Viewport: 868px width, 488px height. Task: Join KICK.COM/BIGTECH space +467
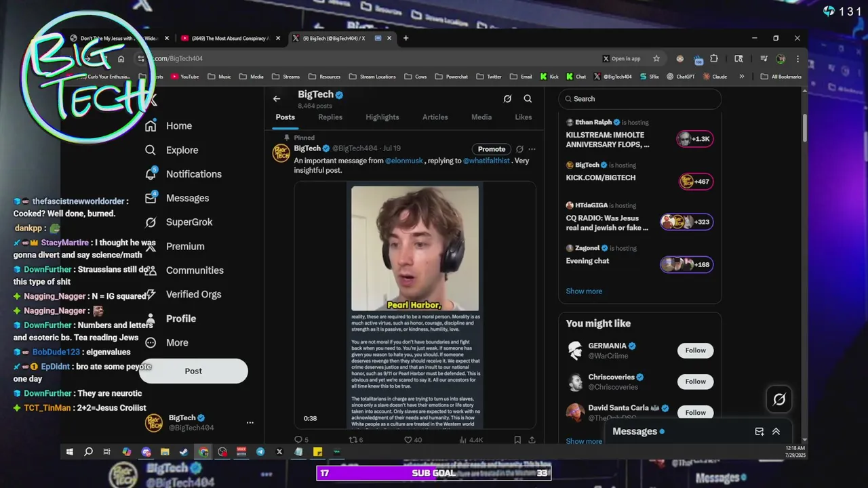tap(696, 182)
